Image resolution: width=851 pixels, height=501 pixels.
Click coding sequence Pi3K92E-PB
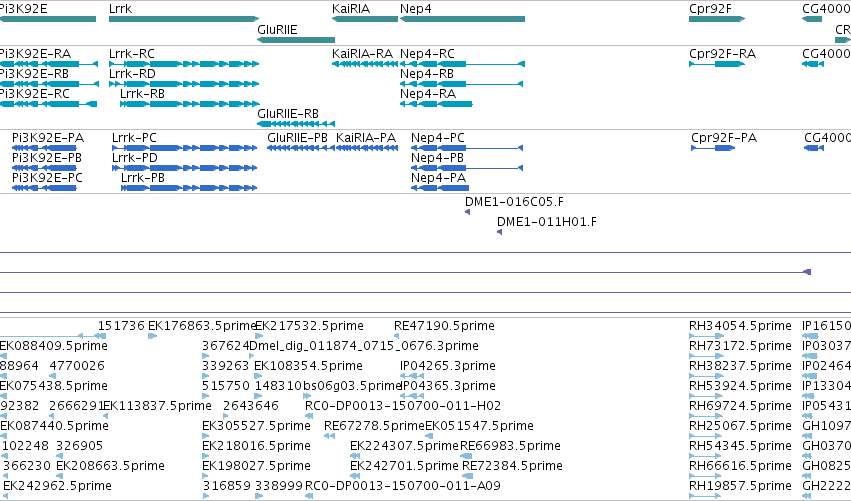click(x=44, y=168)
